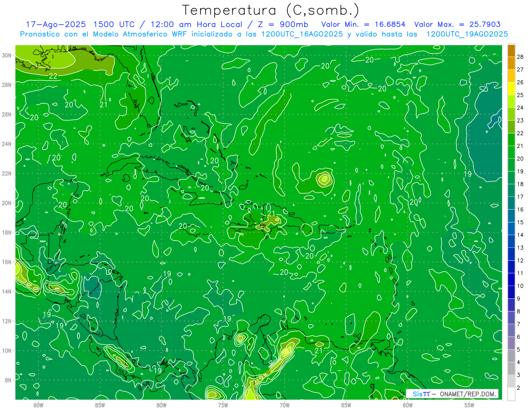Click the "22" contour label on the map
The width and height of the screenshot is (532, 411).
pos(53,76)
